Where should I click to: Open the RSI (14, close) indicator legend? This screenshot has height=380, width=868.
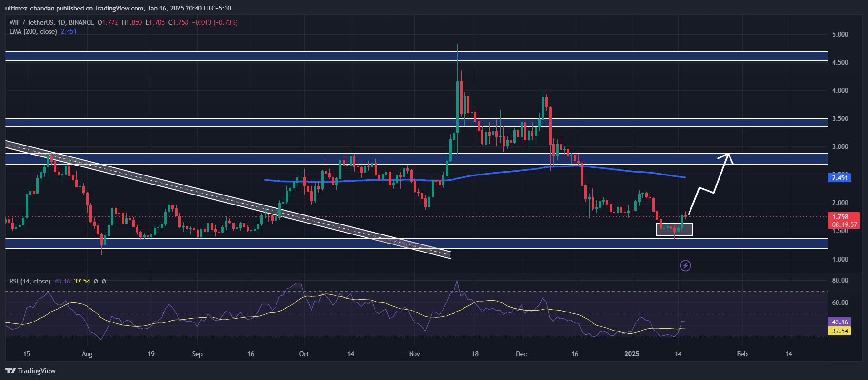30,281
